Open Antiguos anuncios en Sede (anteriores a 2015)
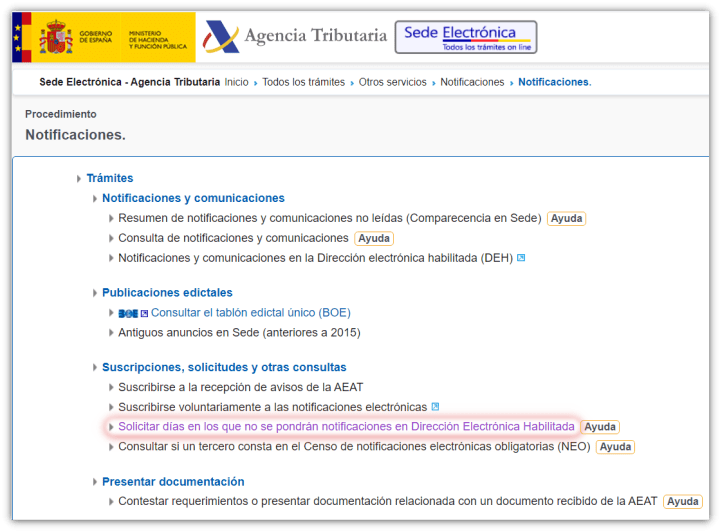Screen dimensions: 720x532 [239, 332]
